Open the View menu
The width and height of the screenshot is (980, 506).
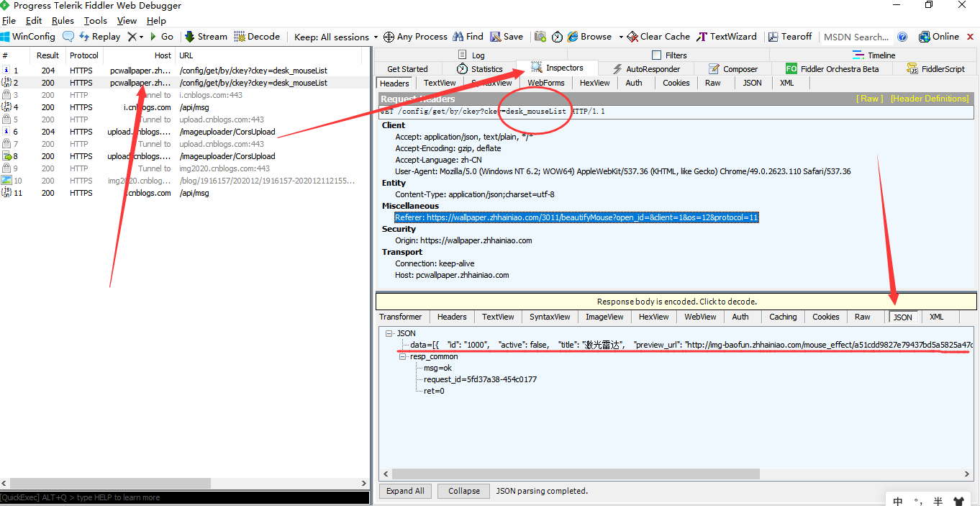127,21
